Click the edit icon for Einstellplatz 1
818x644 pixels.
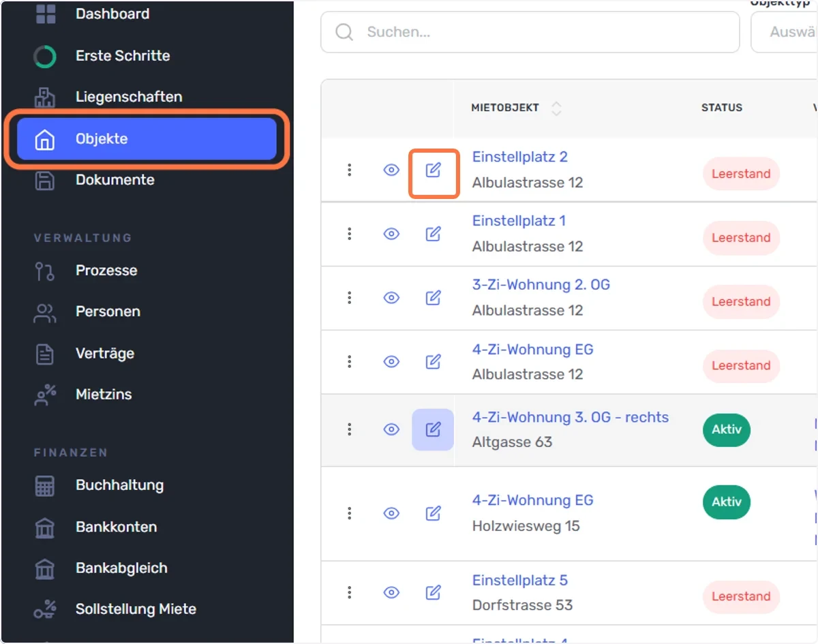[433, 234]
